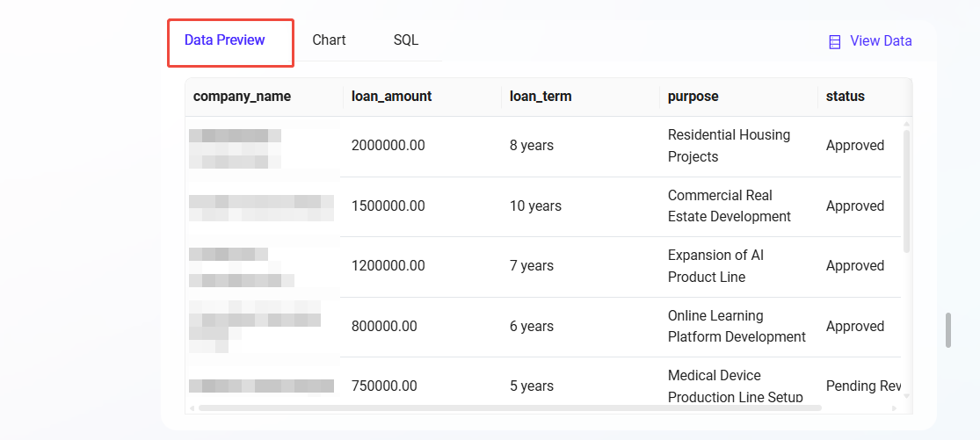Click the Pending Review status cell
The height and width of the screenshot is (440, 980).
[x=862, y=386]
